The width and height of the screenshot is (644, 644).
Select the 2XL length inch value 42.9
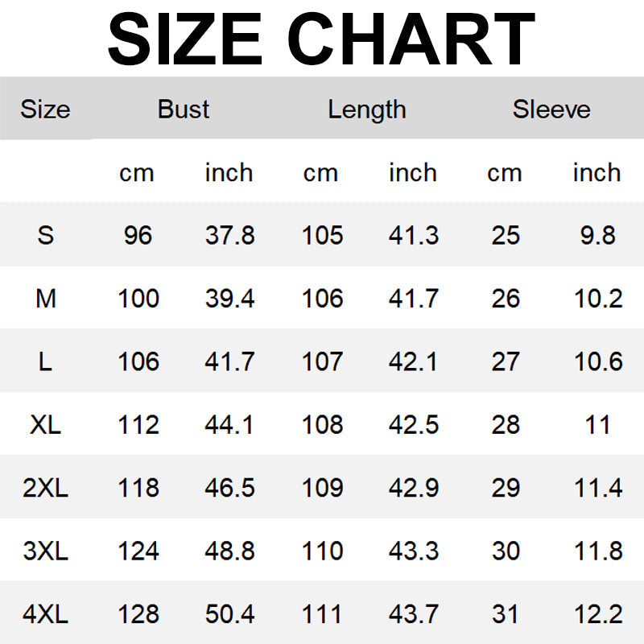click(x=413, y=488)
